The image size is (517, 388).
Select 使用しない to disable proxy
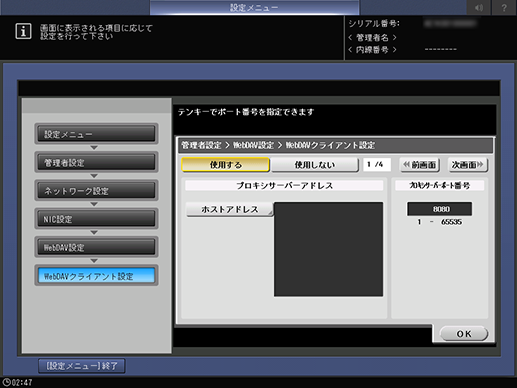315,165
